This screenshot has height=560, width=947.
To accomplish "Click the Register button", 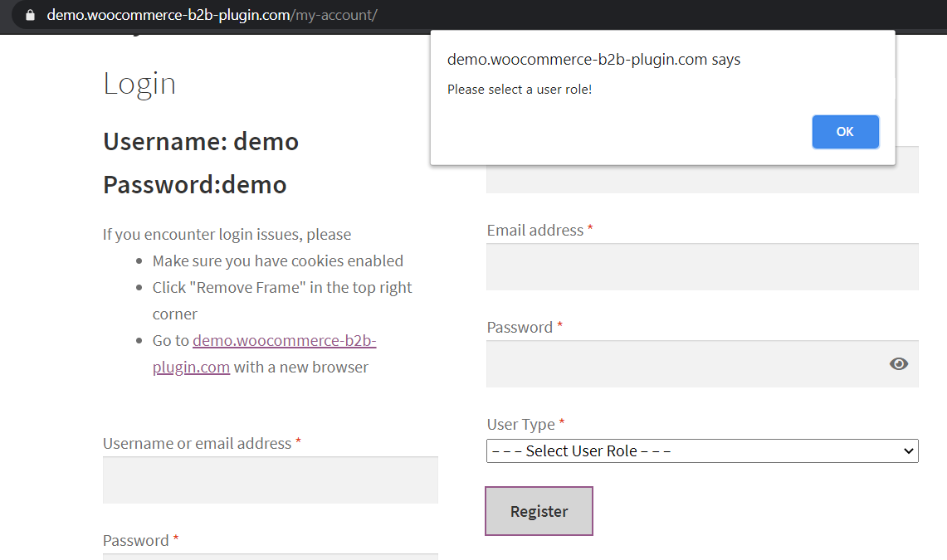I will tap(539, 511).
